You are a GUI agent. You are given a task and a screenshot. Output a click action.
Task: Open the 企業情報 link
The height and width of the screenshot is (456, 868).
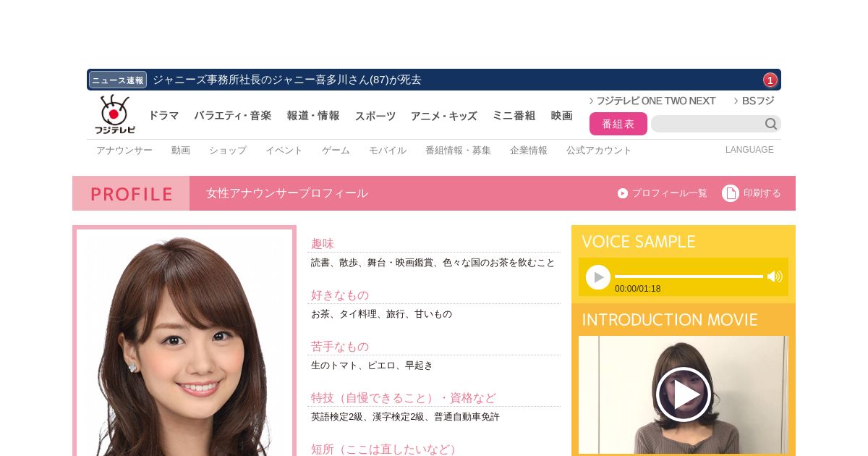[529, 151]
